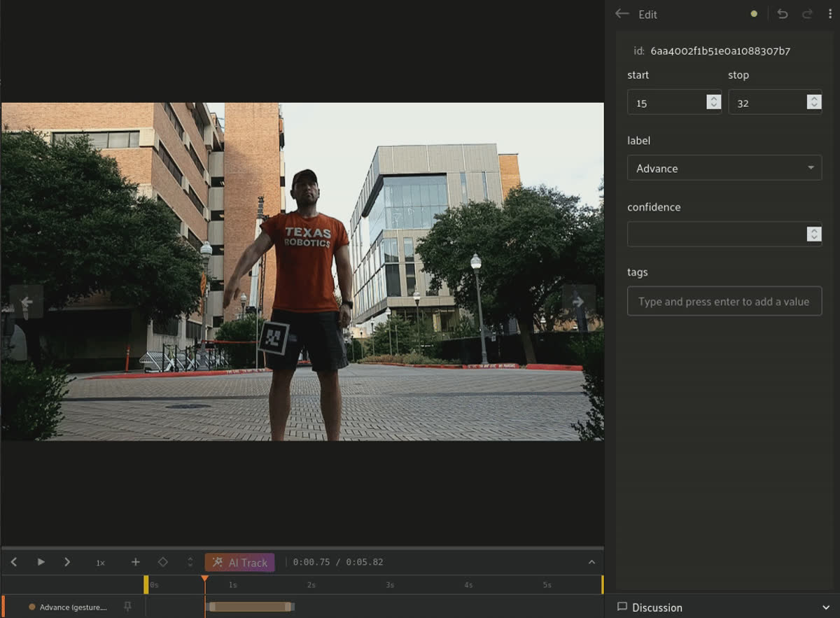Click the 0:00.75 / 0:05.82 time readout
The width and height of the screenshot is (840, 618).
(x=338, y=562)
